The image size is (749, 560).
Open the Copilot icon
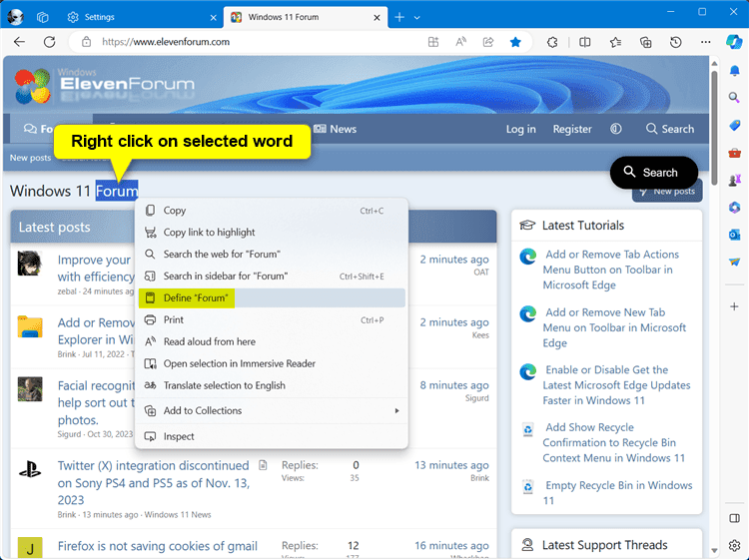click(x=734, y=42)
